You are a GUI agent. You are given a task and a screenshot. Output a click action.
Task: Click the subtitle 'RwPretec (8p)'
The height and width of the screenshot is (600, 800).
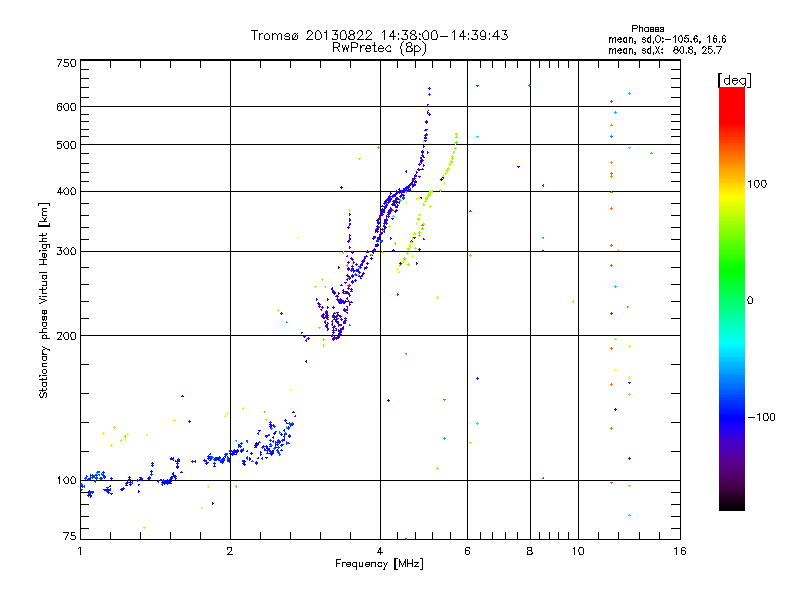pyautogui.click(x=379, y=48)
